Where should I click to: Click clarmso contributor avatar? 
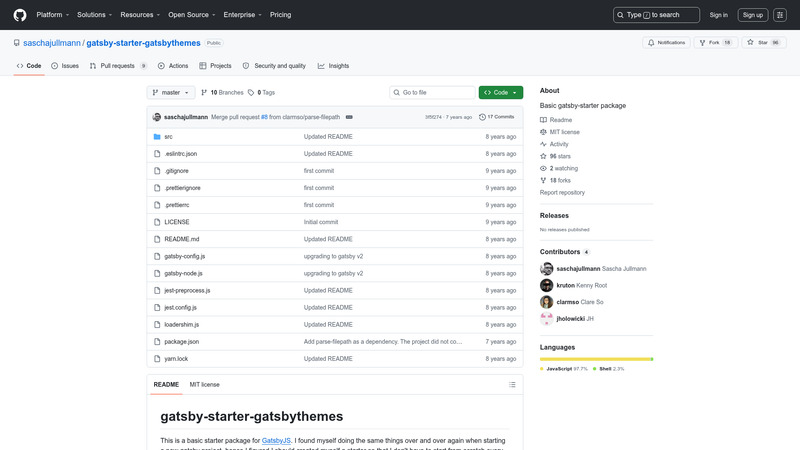(546, 302)
